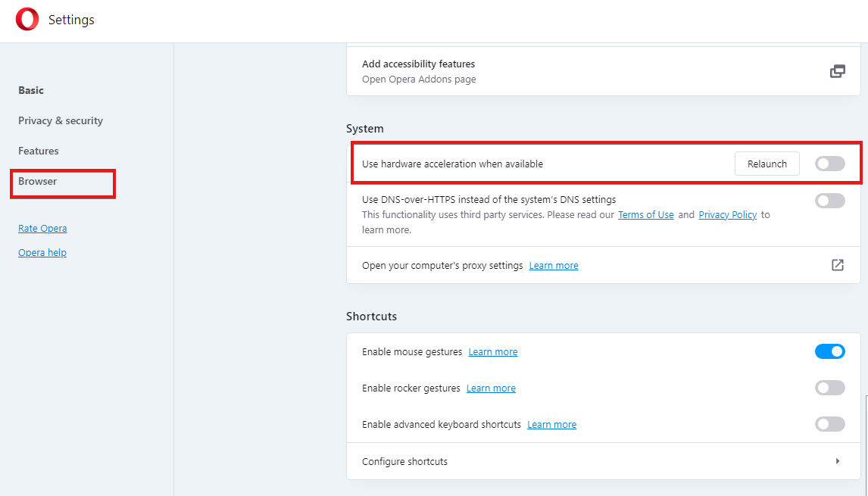Open the Rate Opera link
The height and width of the screenshot is (496, 868).
(x=42, y=228)
